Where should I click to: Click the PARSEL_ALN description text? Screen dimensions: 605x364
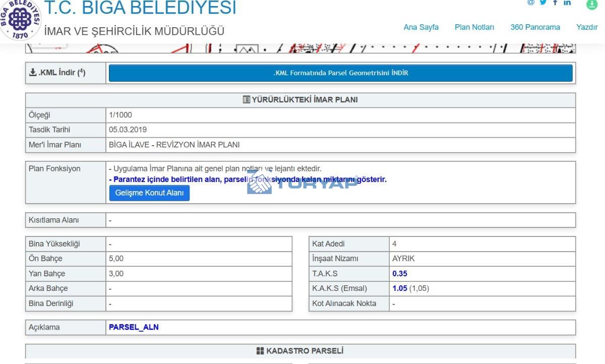[x=134, y=327]
